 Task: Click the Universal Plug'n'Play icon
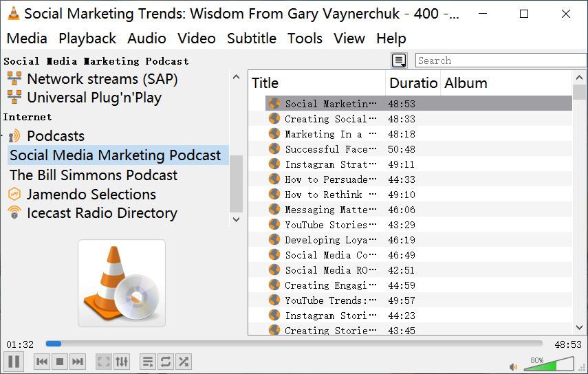(x=14, y=97)
